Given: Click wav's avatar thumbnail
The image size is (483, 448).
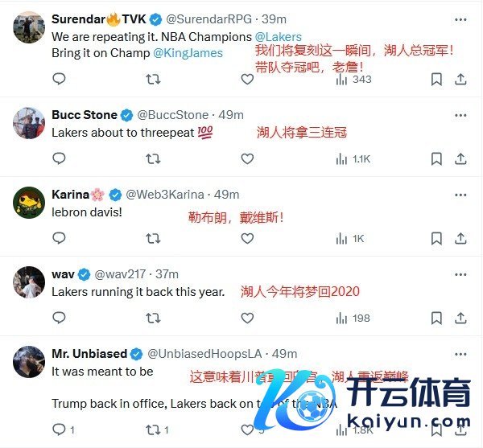Looking at the screenshot, I should [29, 282].
